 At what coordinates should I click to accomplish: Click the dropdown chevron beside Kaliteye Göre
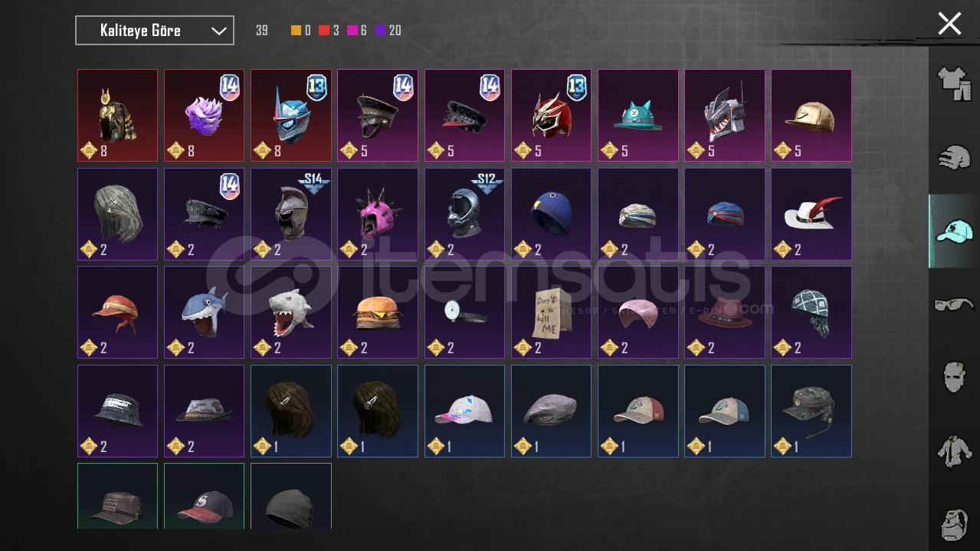pos(218,31)
